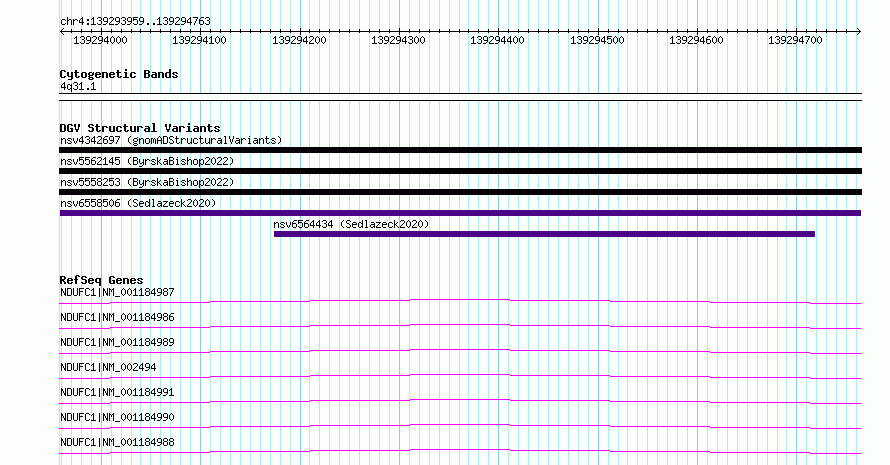Click the magenta intron line under NM_001184991
The height and width of the screenshot is (465, 890).
(x=460, y=400)
